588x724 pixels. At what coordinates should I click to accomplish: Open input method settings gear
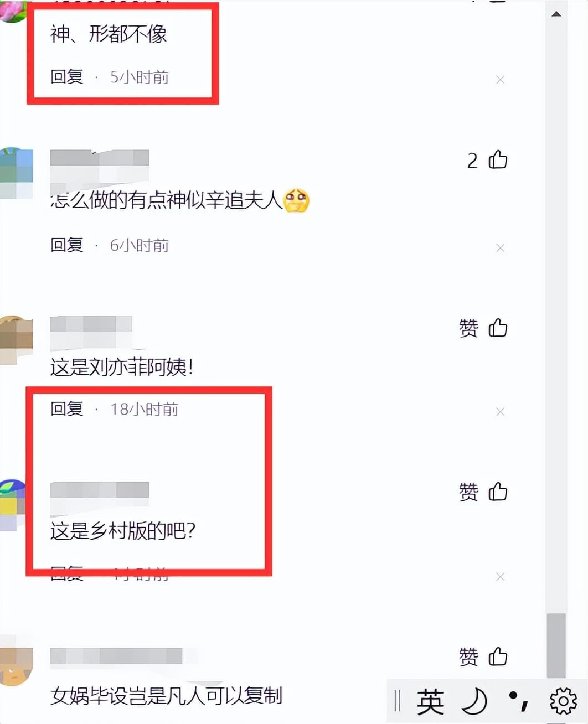[563, 702]
